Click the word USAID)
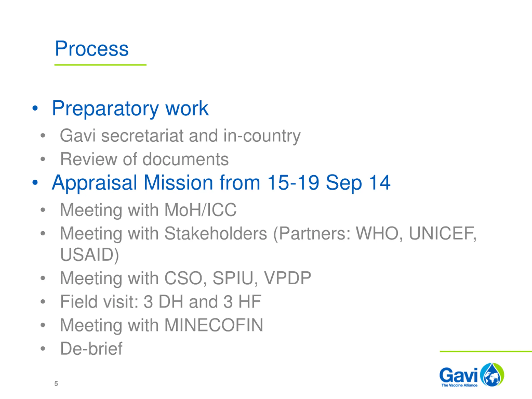 point(90,255)
